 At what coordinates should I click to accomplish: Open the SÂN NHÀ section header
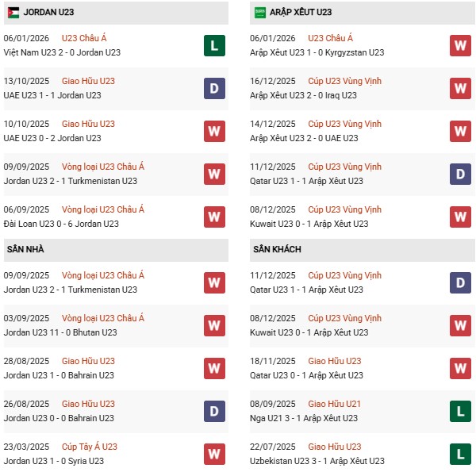26,249
